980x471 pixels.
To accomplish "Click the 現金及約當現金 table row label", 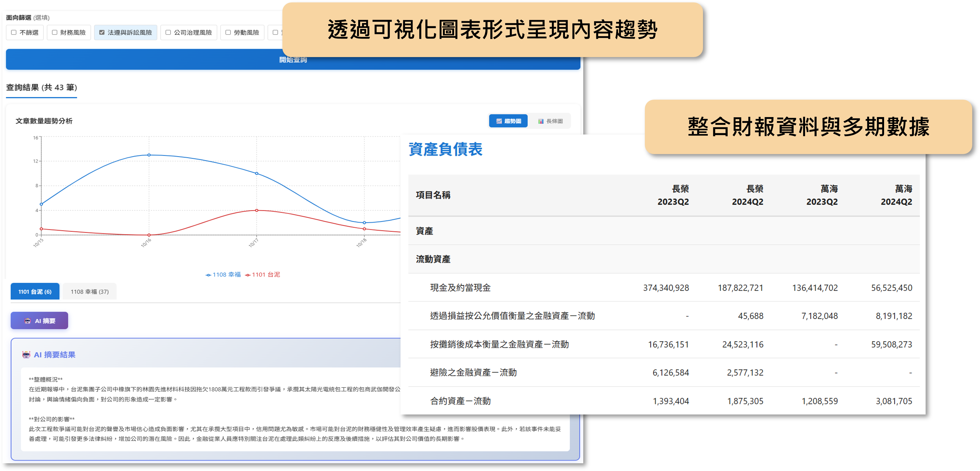I will coord(460,288).
